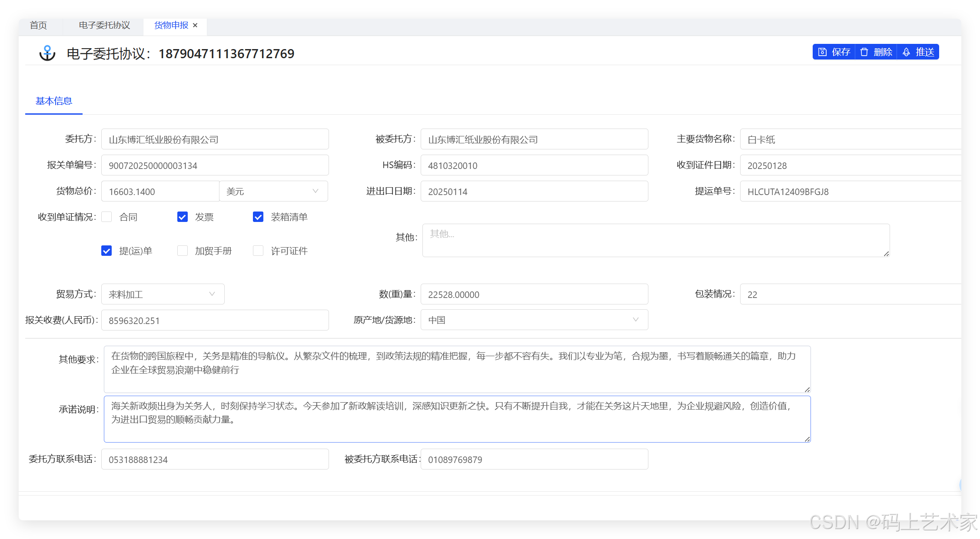This screenshot has width=980, height=539.
Task: Open the 贸易方式 来料加工 dropdown
Action: (x=163, y=294)
